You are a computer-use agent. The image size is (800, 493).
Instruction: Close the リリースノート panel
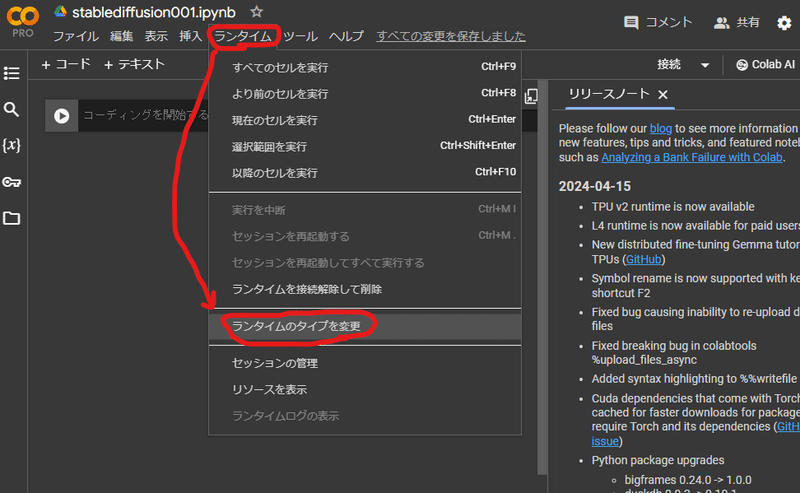663,95
